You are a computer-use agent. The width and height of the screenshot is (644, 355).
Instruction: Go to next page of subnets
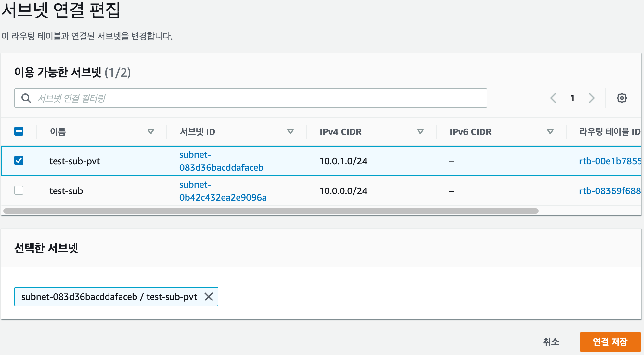point(592,98)
